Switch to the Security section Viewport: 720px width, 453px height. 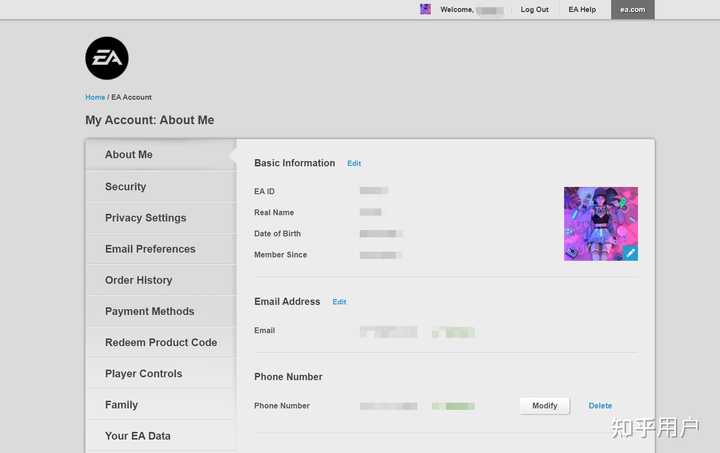(x=160, y=187)
